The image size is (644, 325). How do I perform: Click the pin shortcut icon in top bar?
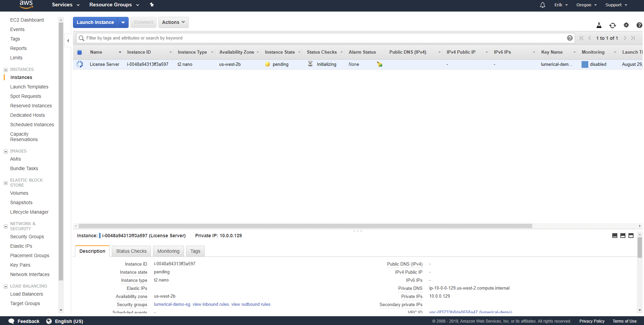(152, 5)
